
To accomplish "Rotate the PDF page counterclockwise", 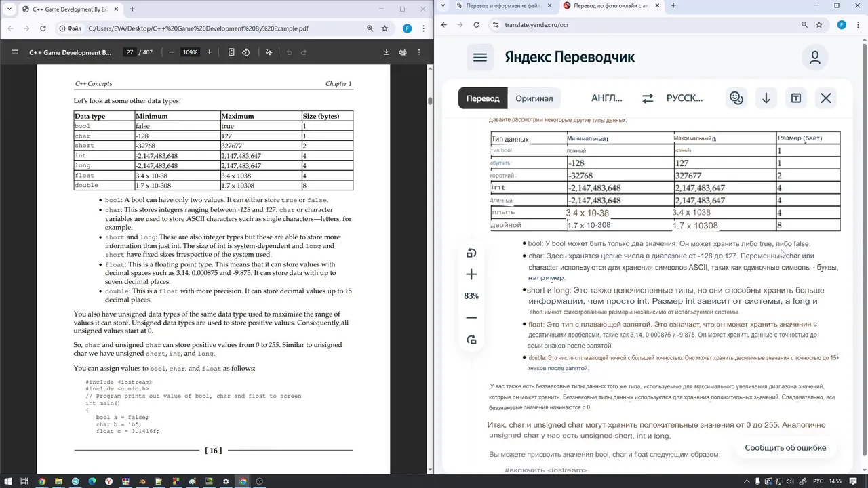I will (x=246, y=52).
